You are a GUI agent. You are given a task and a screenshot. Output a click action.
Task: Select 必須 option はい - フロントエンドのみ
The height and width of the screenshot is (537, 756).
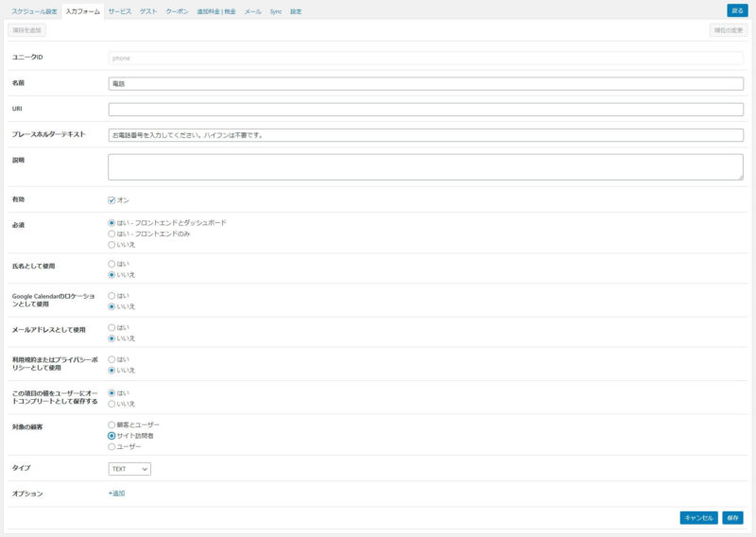[x=112, y=234]
